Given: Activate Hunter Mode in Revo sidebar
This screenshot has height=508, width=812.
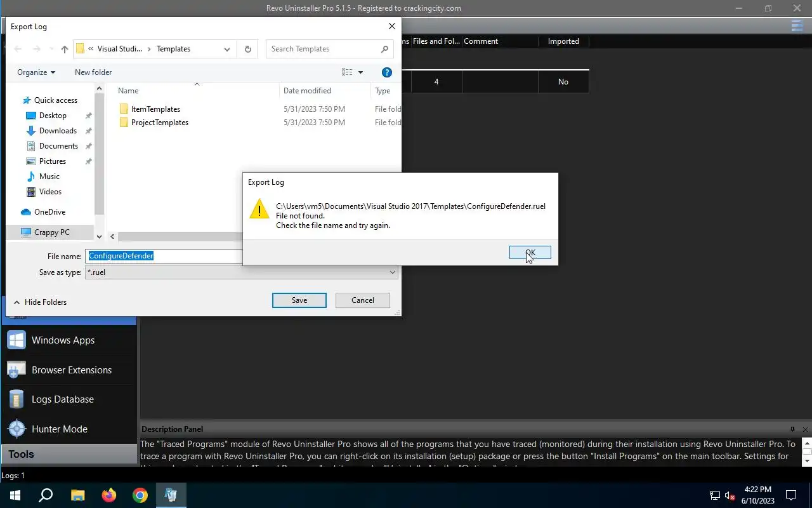Looking at the screenshot, I should tap(69, 429).
